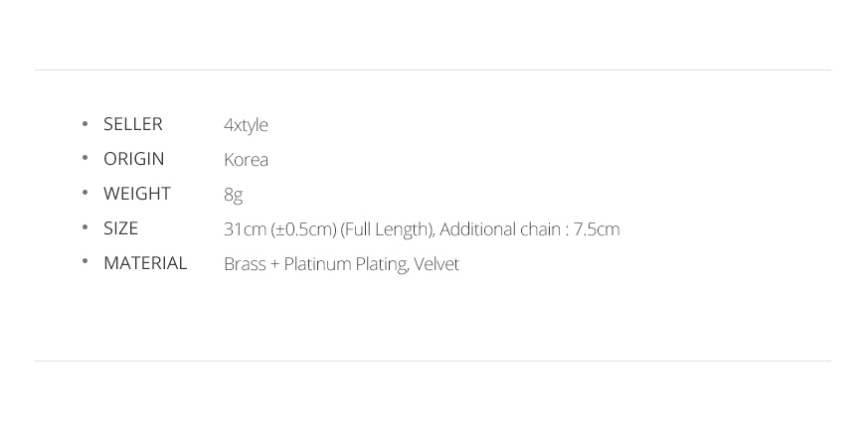Click the top horizontal divider line
This screenshot has width=868, height=434.
coord(433,71)
